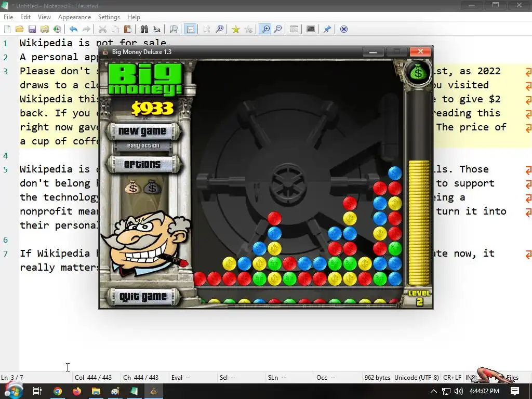Click the Zoom Out magnifier icon

[278, 29]
